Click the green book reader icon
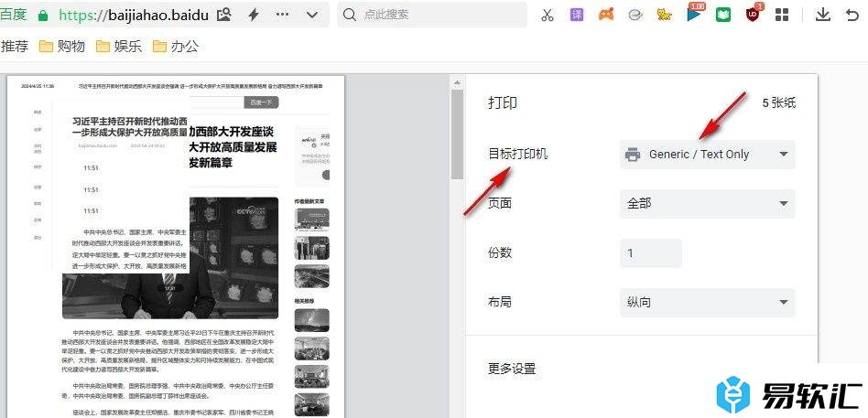The image size is (868, 418). [x=723, y=15]
